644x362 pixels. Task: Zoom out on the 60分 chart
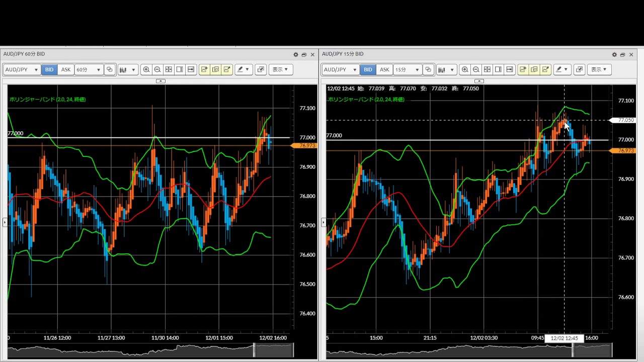pos(157,69)
